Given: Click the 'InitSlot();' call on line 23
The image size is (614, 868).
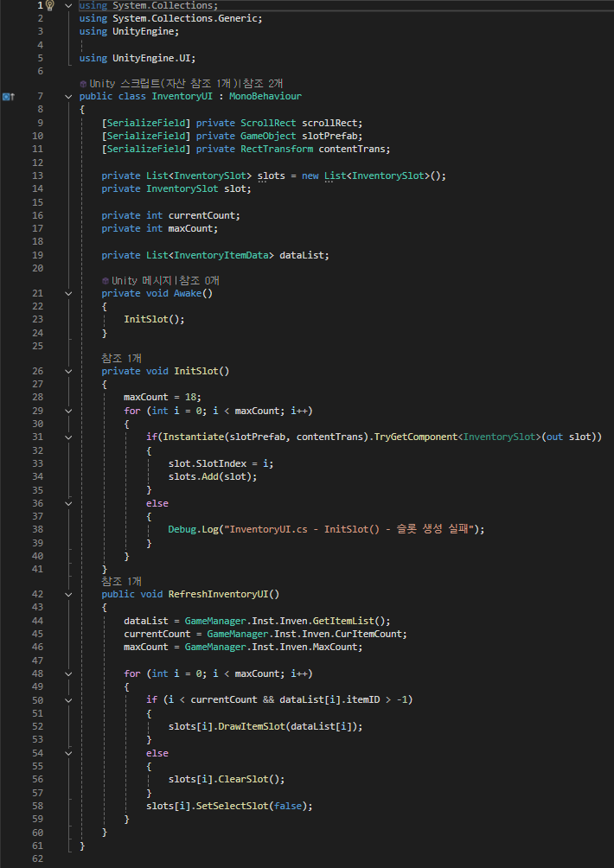Looking at the screenshot, I should (155, 319).
